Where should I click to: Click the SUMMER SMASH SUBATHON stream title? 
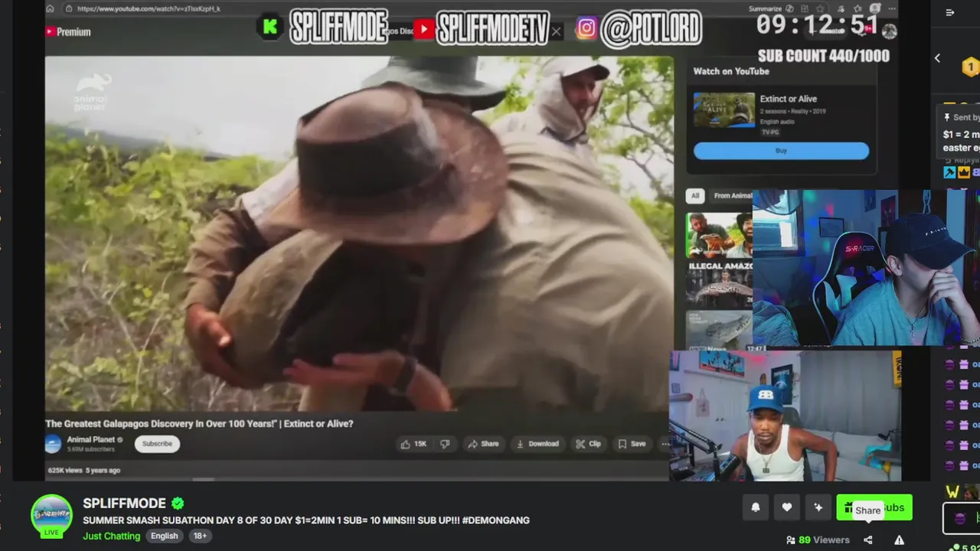[306, 520]
